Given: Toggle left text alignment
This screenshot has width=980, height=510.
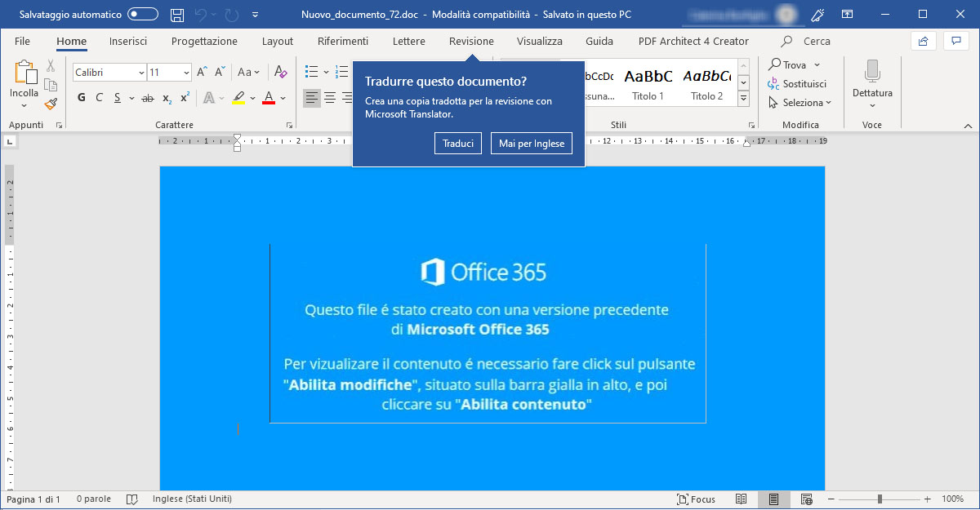Looking at the screenshot, I should pyautogui.click(x=311, y=98).
